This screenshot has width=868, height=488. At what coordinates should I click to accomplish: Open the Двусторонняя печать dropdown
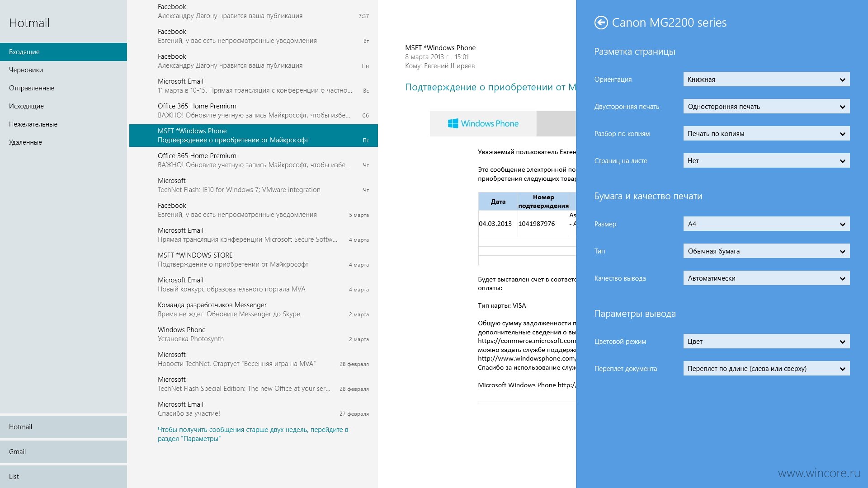pyautogui.click(x=766, y=107)
